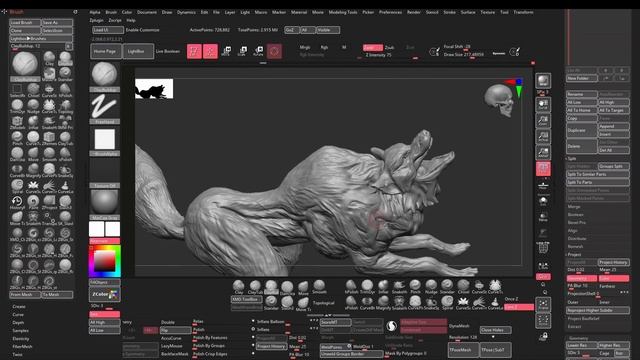Click the BPR render sphere icon
Viewport: 640px width, 360px height.
[x=543, y=81]
